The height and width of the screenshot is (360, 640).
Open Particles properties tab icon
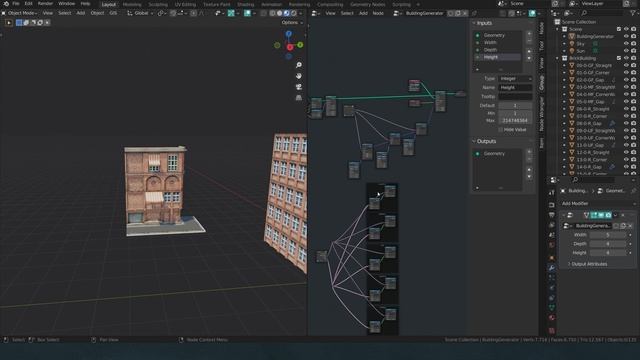[552, 278]
